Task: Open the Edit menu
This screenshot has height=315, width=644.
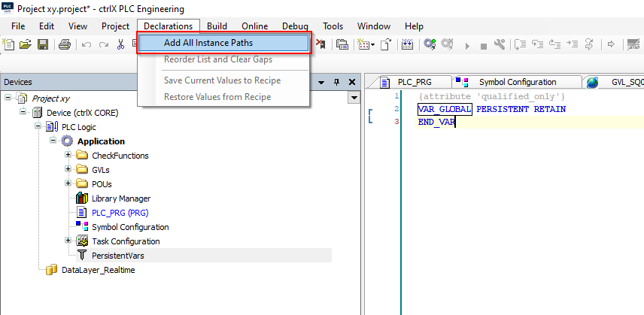Action: tap(47, 26)
